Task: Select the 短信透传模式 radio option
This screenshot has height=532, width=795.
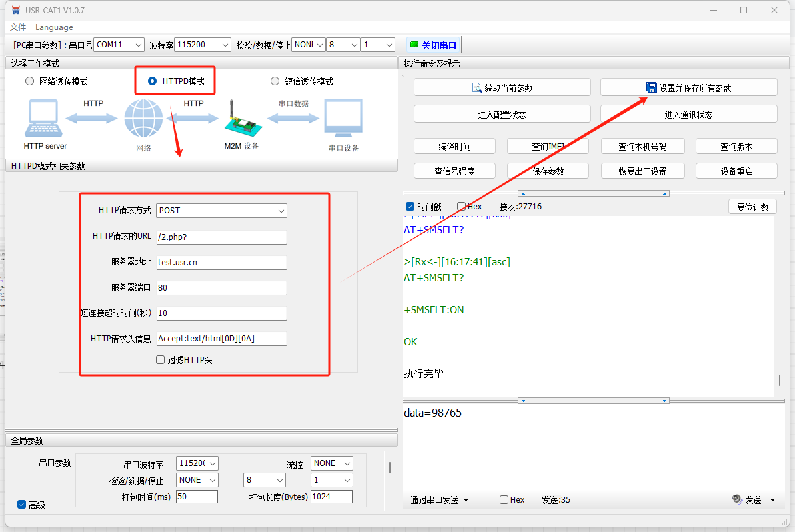Action: coord(275,81)
